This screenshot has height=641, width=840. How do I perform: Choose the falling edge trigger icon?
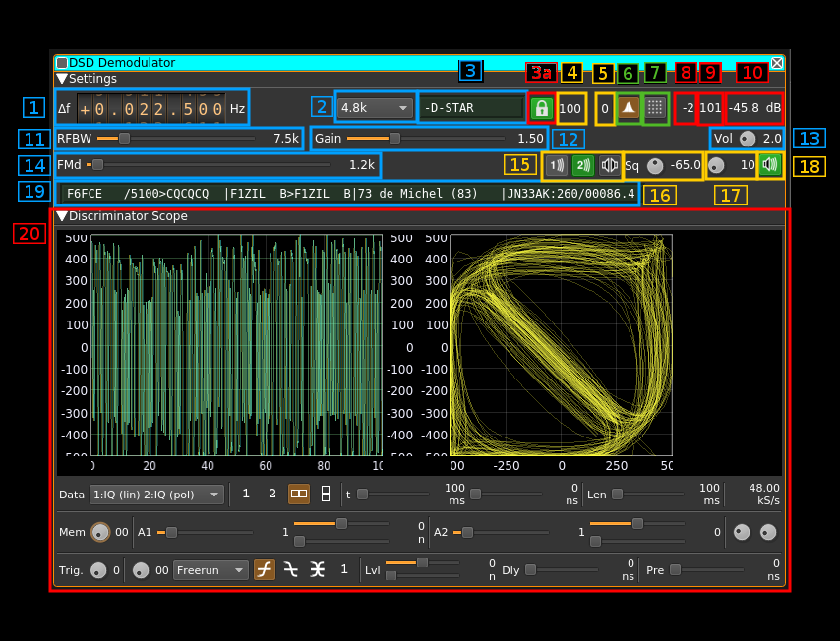290,570
